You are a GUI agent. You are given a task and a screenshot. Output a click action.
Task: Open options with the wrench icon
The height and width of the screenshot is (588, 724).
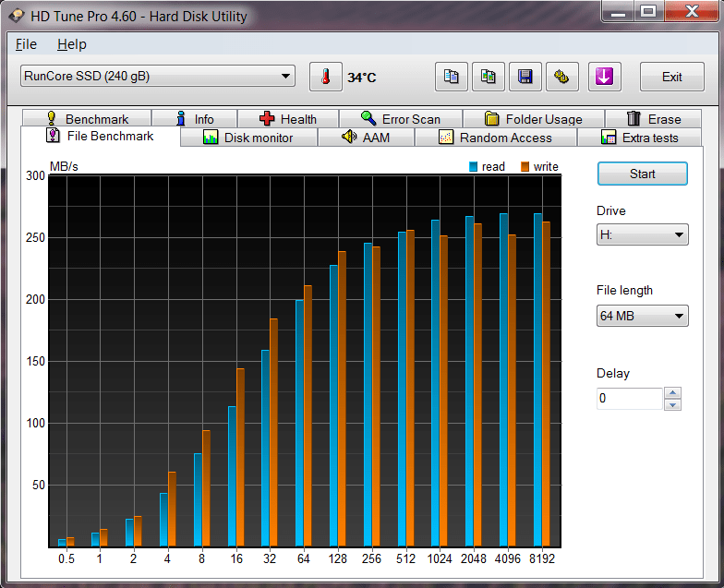pos(561,77)
